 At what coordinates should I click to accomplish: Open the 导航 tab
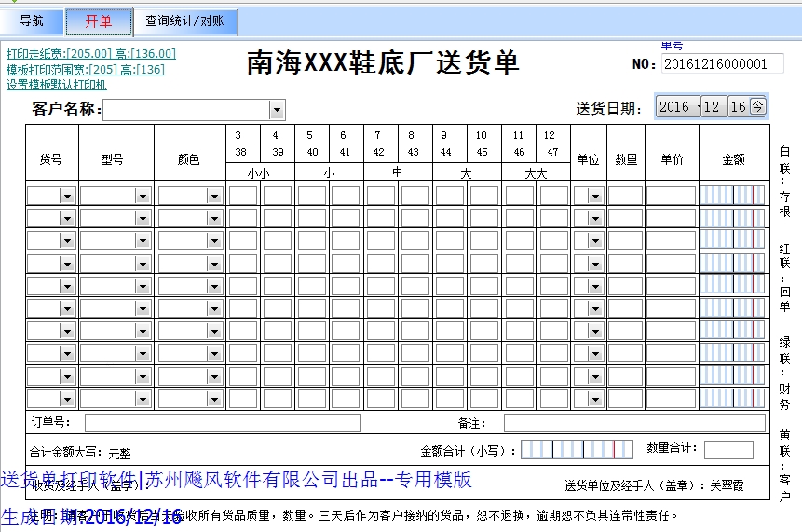click(32, 21)
